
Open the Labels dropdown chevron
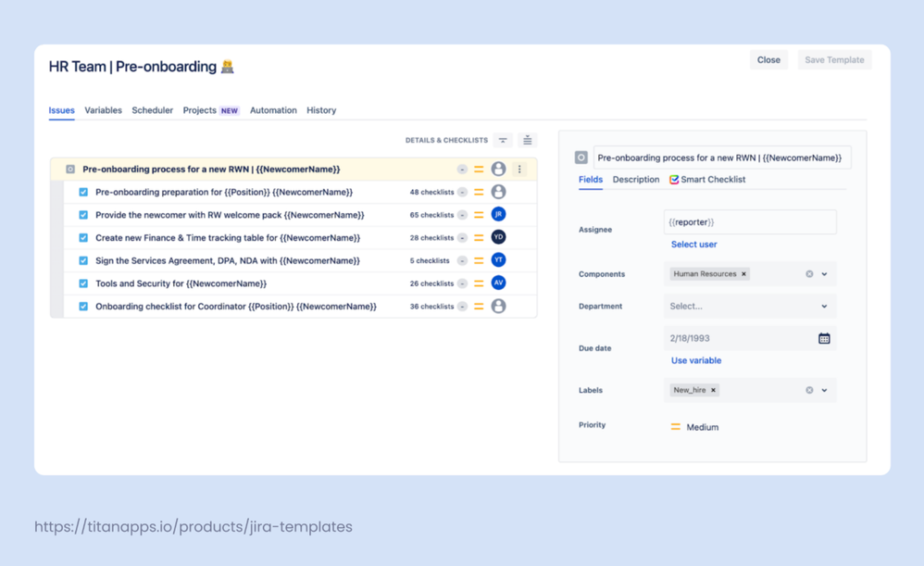click(x=824, y=389)
